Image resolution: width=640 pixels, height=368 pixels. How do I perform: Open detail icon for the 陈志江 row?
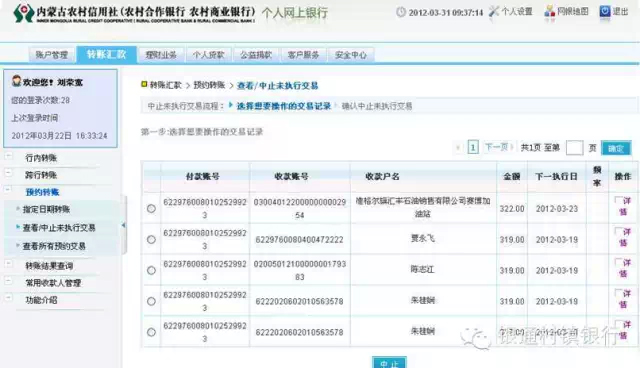point(623,268)
